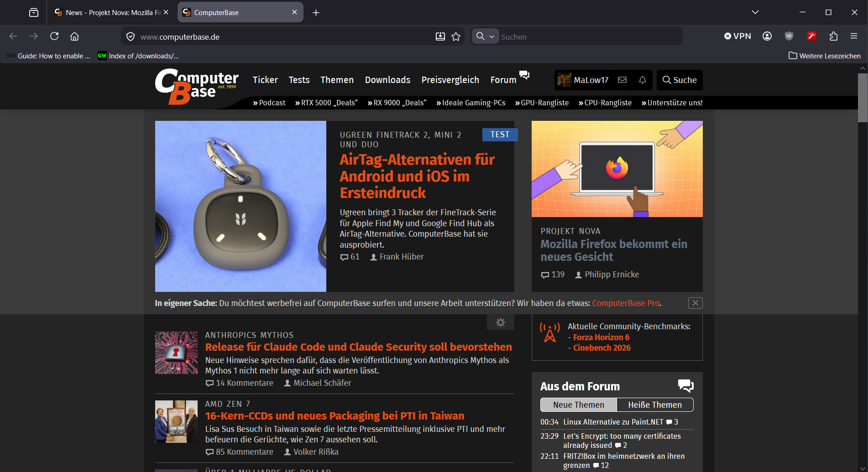Screen dimensions: 868x472
Task: Open the extensions puzzle piece menu
Action: coord(833,36)
